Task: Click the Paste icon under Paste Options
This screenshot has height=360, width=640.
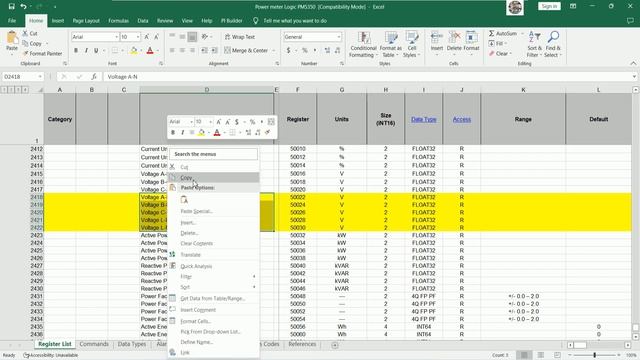Action: (184, 200)
